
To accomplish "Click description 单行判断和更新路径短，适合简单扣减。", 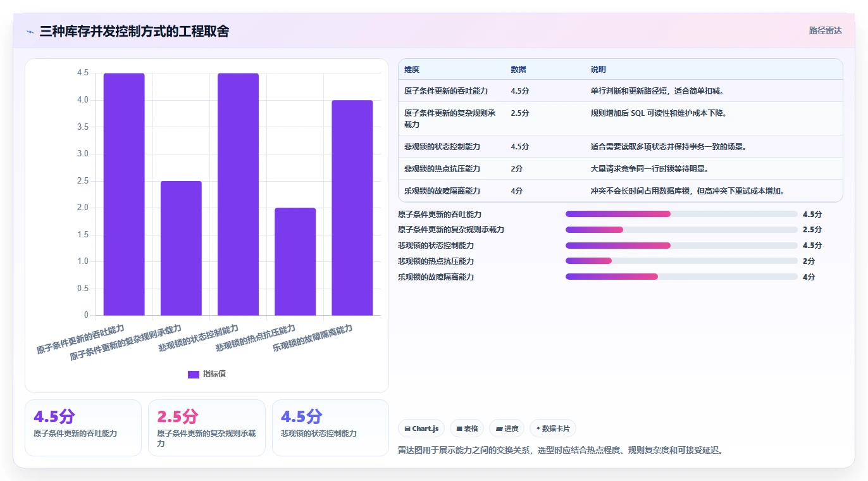I will click(657, 91).
